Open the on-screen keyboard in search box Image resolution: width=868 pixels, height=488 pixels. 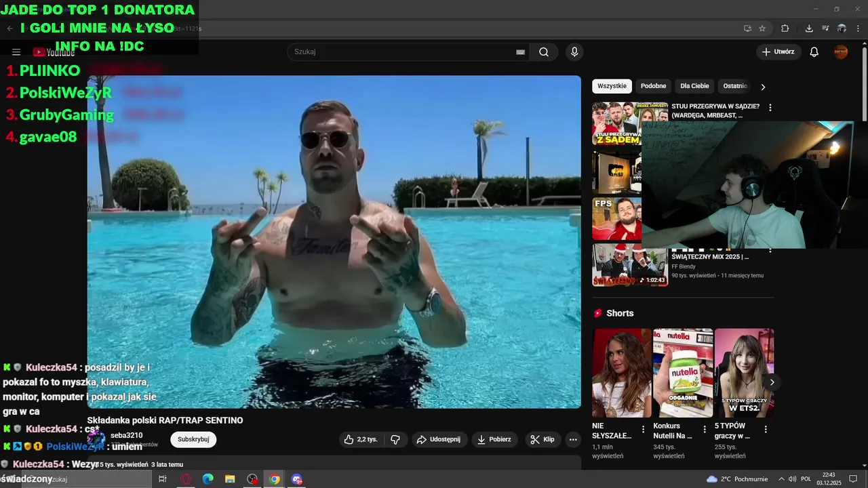520,52
